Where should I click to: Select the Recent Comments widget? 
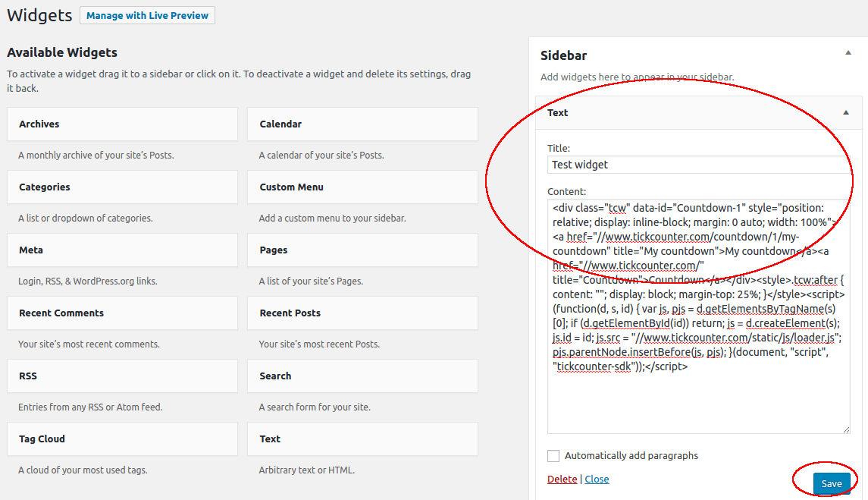pyautogui.click(x=122, y=313)
